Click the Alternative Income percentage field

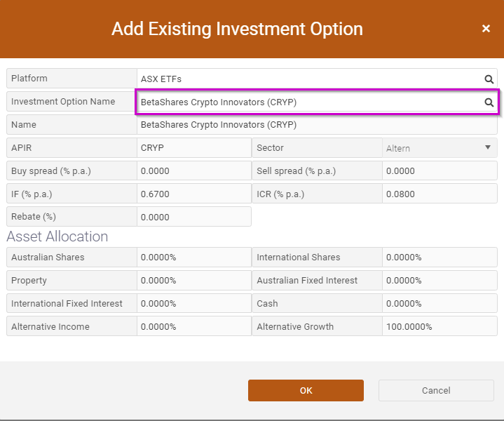point(194,326)
